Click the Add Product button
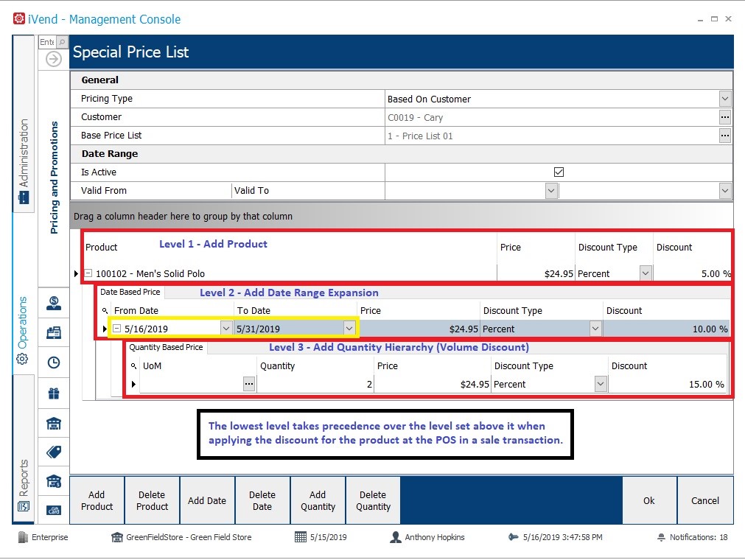 tap(97, 500)
